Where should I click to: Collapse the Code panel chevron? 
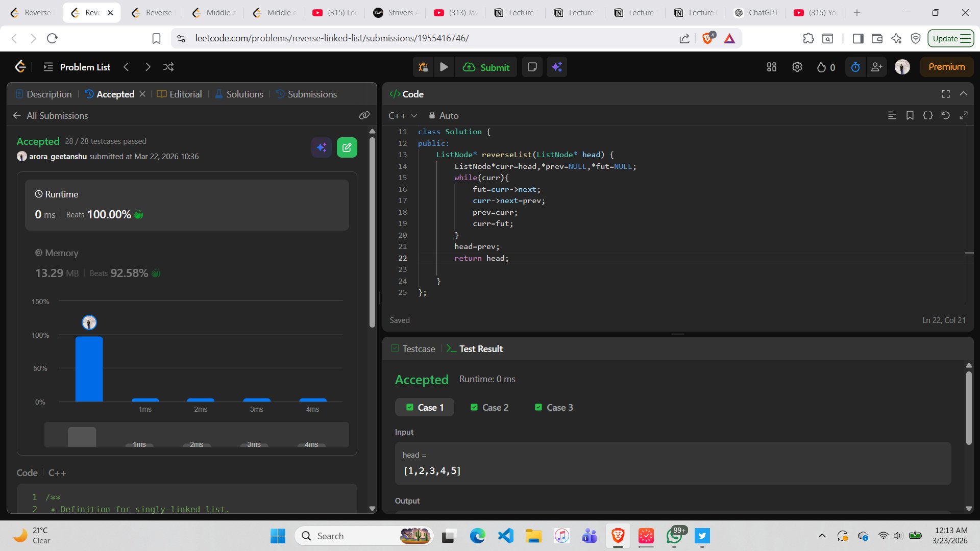(963, 94)
